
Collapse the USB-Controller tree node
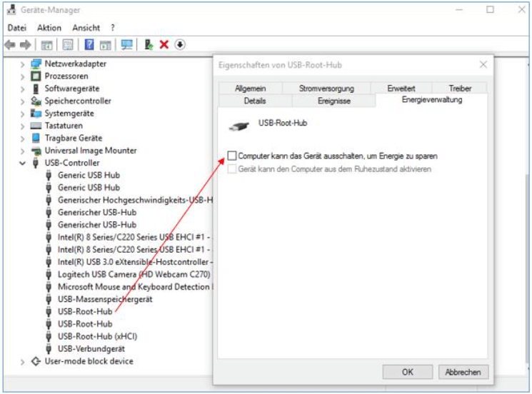pyautogui.click(x=25, y=163)
